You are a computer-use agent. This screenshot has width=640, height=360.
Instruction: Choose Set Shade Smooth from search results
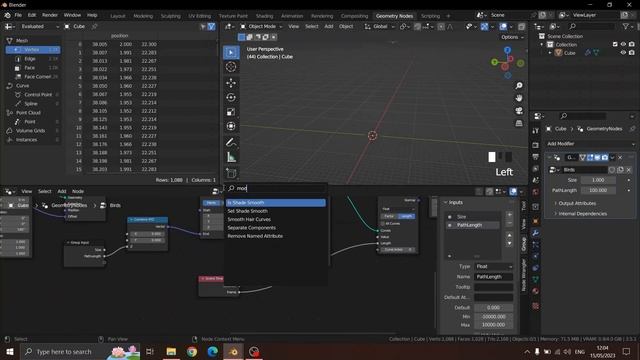click(x=276, y=211)
